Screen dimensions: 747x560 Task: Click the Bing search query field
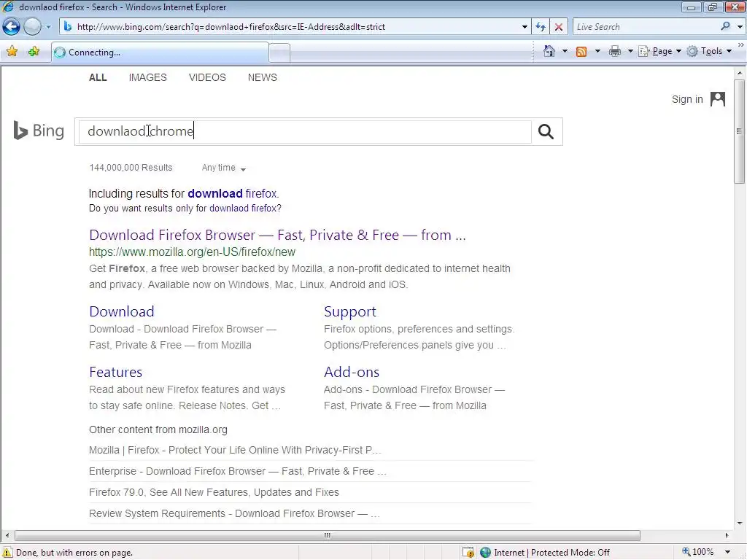(305, 131)
